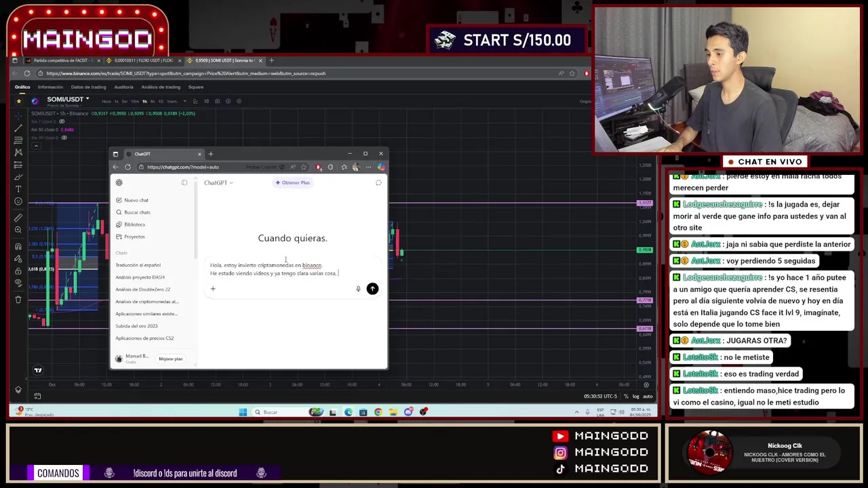Open the Análisis de trading tab
Image resolution: width=868 pixels, height=488 pixels.
point(161,87)
